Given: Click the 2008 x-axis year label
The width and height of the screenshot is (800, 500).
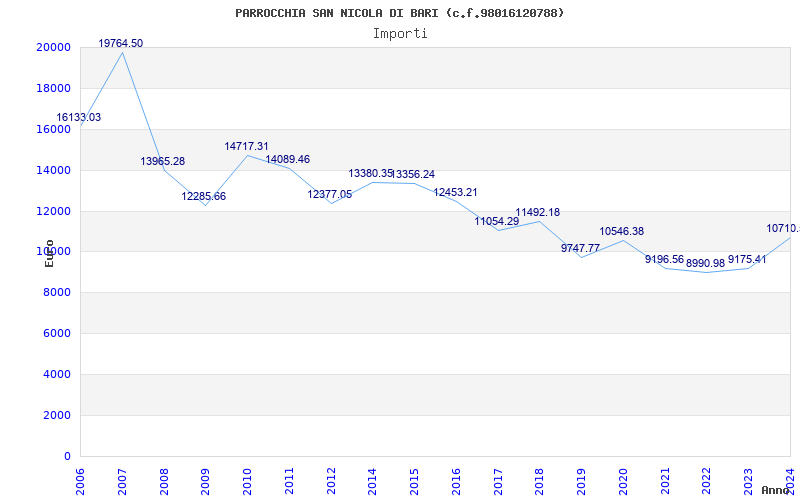Looking at the screenshot, I should 164,481.
